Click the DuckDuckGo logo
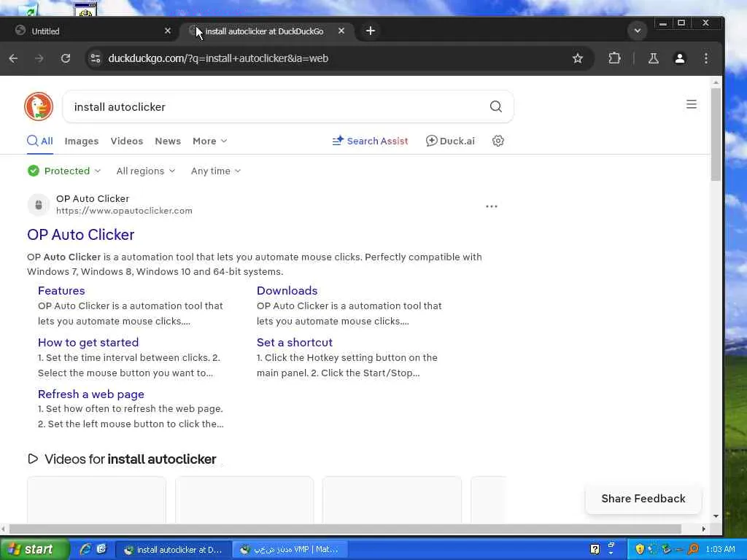747x560 pixels. [x=39, y=106]
